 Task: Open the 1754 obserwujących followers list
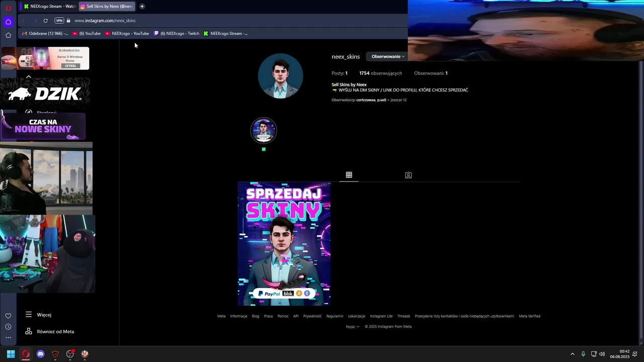click(x=380, y=73)
